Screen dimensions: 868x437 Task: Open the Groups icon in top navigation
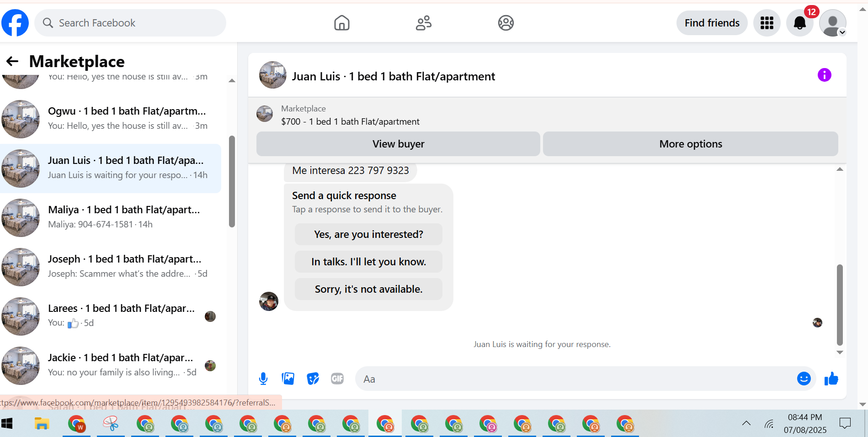506,23
